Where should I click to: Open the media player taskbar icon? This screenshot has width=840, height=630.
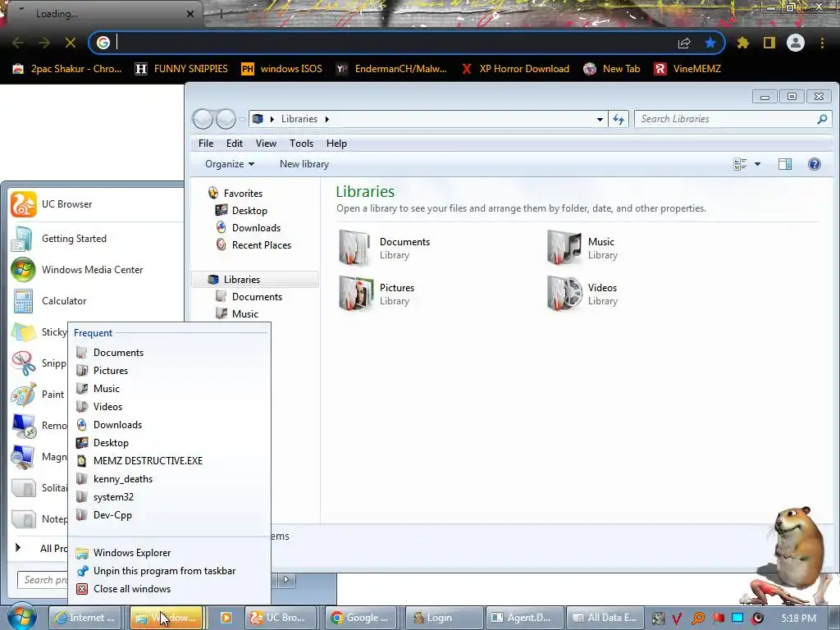[226, 618]
